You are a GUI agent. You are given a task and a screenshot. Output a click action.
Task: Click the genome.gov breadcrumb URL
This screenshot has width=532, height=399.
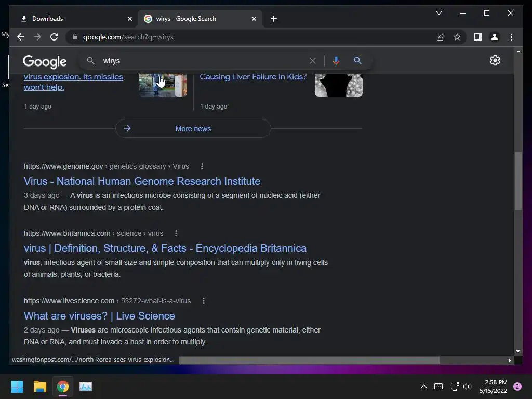[106, 166]
